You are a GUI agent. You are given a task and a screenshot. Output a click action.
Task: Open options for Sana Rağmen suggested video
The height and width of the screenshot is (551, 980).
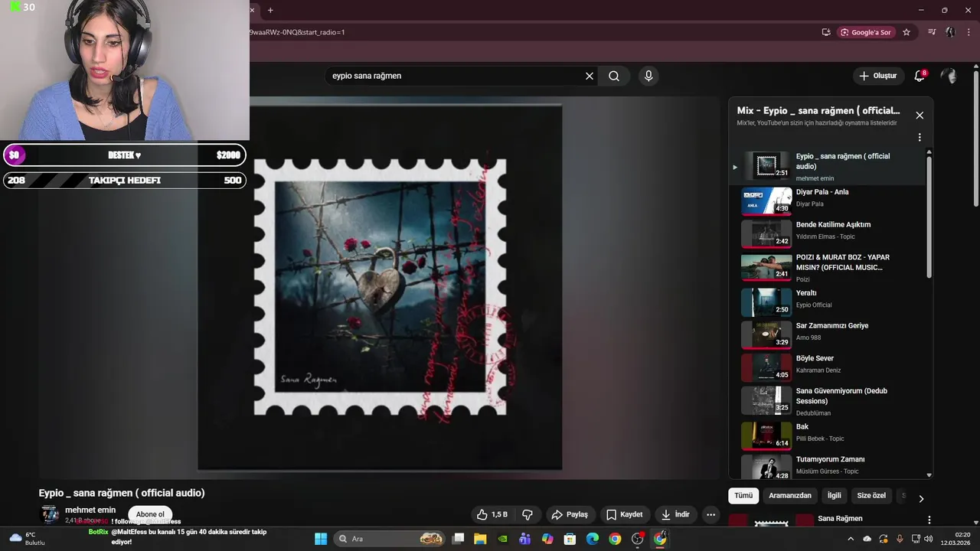tap(929, 520)
